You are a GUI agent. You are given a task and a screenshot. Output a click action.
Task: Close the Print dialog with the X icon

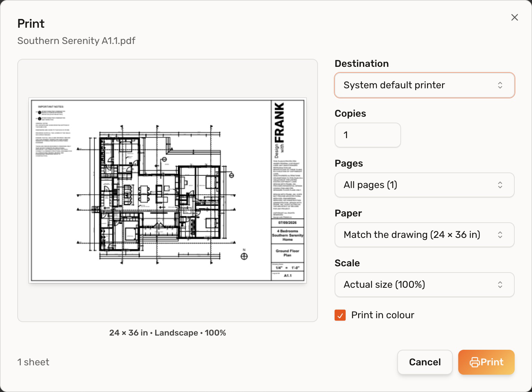pyautogui.click(x=515, y=17)
